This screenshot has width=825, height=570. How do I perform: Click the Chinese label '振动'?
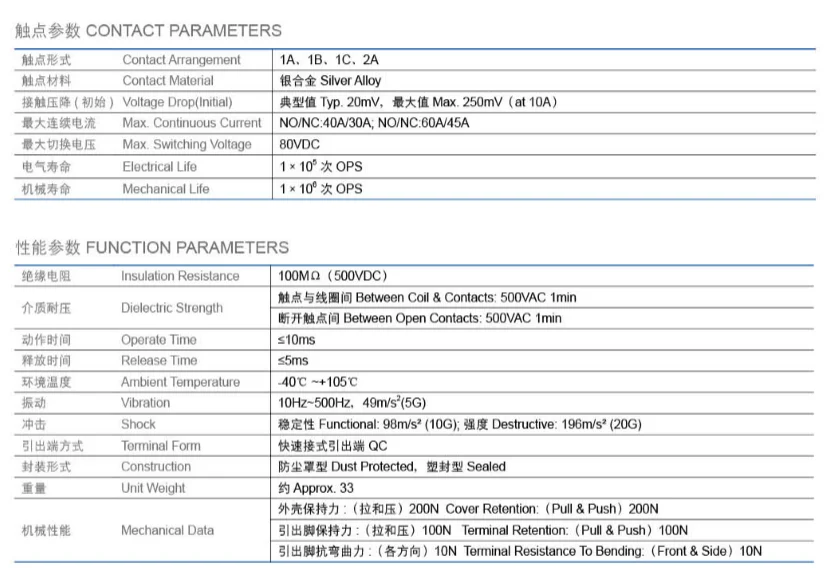tap(34, 403)
